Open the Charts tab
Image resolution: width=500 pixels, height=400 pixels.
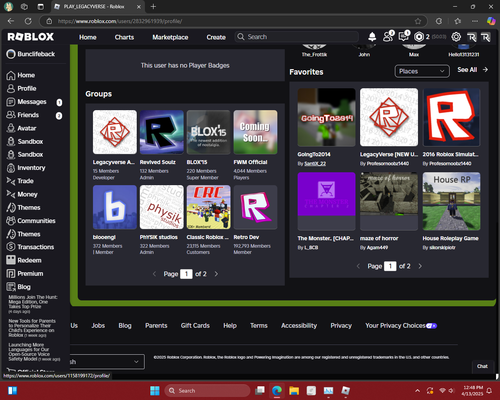pos(124,37)
